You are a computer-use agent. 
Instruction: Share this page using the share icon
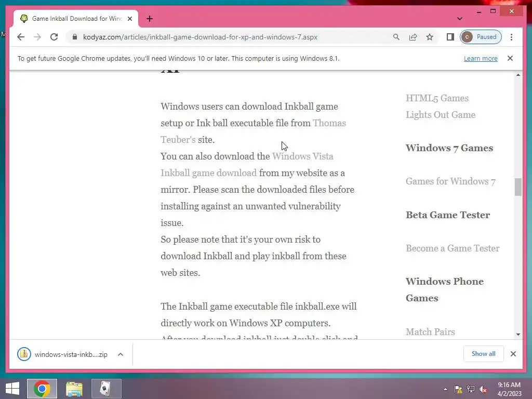pos(413,37)
